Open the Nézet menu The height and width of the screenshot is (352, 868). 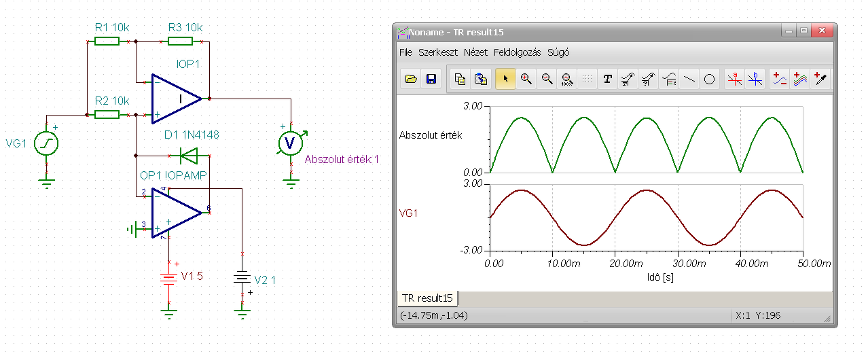tap(475, 52)
